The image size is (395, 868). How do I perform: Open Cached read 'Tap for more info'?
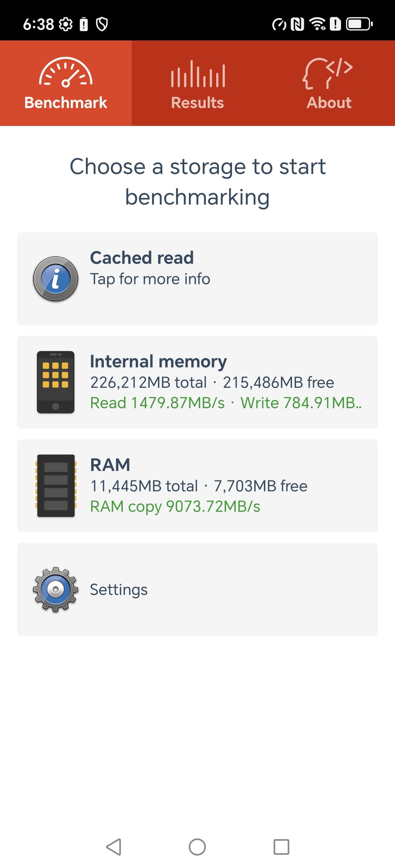click(x=150, y=279)
